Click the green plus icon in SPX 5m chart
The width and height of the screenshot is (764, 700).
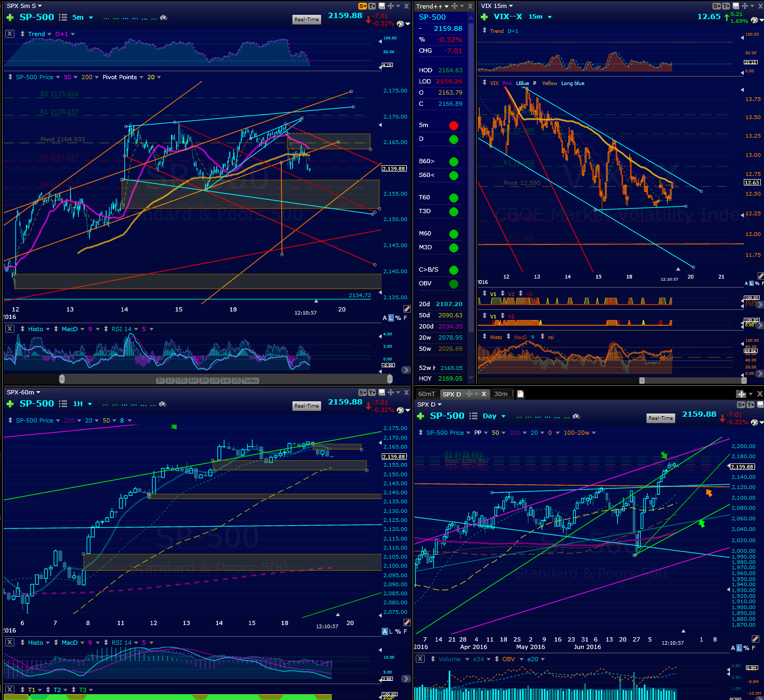click(x=10, y=18)
